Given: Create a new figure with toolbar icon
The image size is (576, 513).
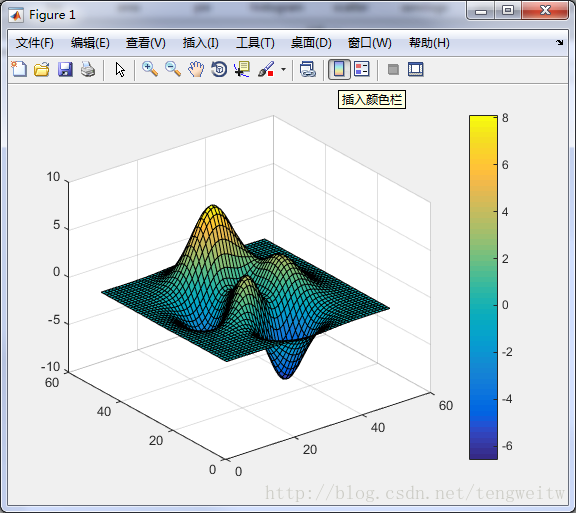Looking at the screenshot, I should [x=19, y=69].
